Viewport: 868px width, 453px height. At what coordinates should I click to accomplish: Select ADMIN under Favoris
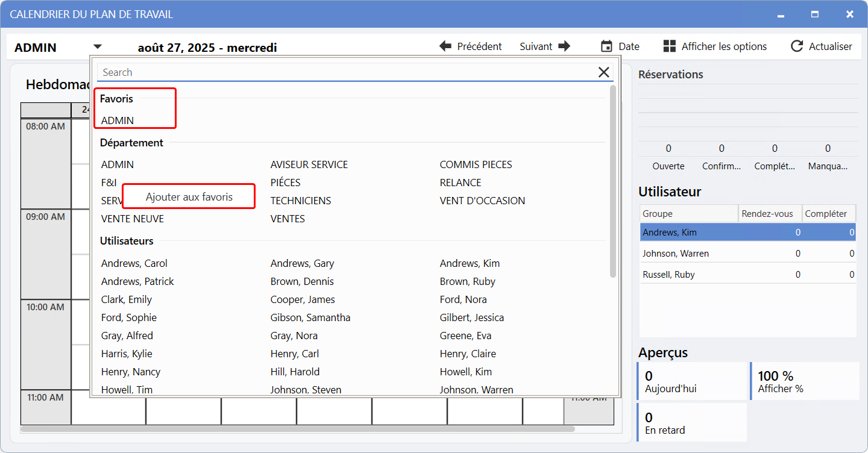[x=118, y=120]
